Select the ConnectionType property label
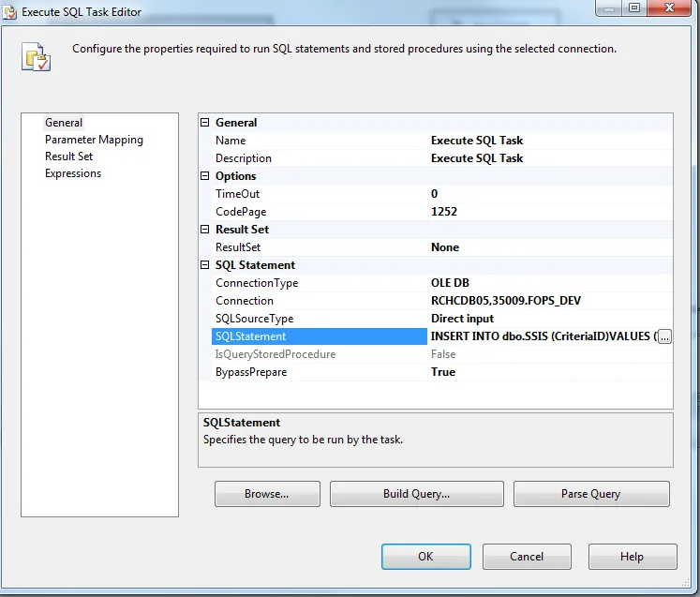700x597 pixels. pos(257,283)
